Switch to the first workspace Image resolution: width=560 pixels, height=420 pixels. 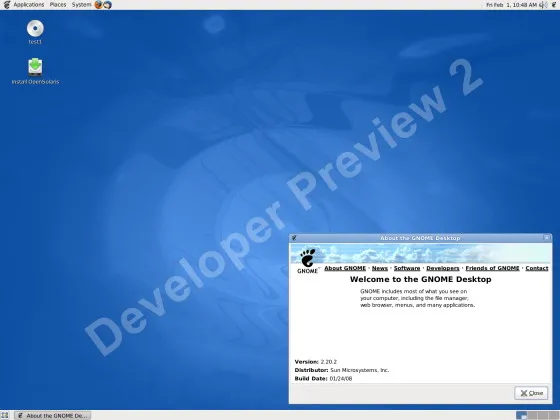coord(521,415)
